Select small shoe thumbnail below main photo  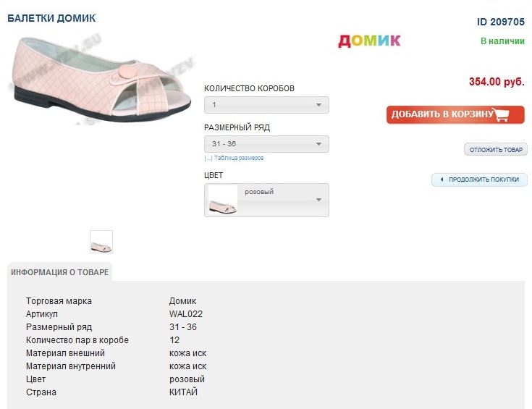click(x=101, y=242)
